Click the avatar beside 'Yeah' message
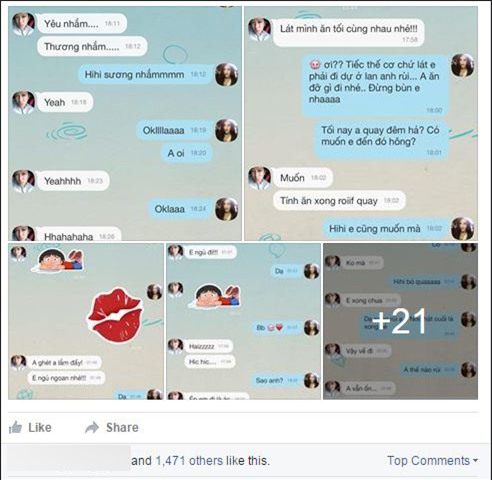492x480 pixels. 23,102
